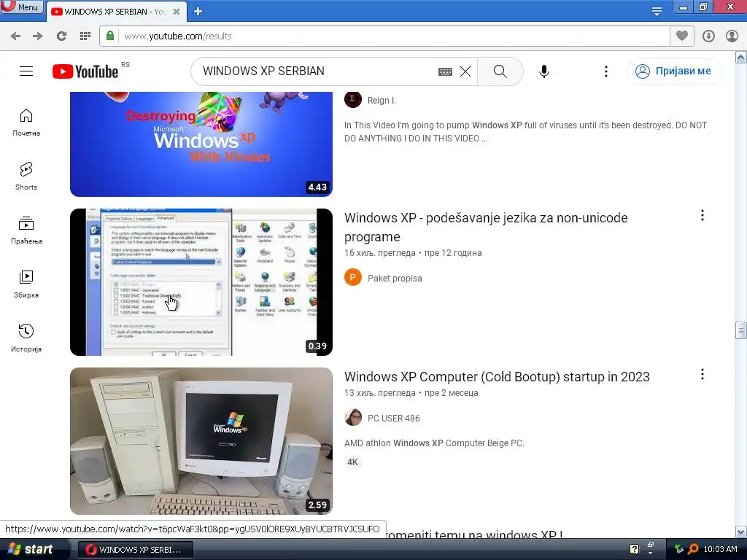747x560 pixels.
Task: Open the tab menu icon in title bar
Action: [x=657, y=12]
